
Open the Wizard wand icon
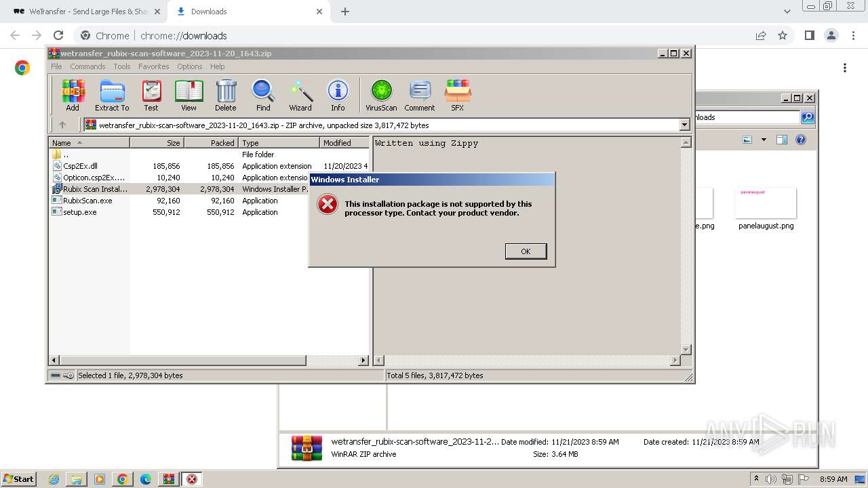(300, 95)
